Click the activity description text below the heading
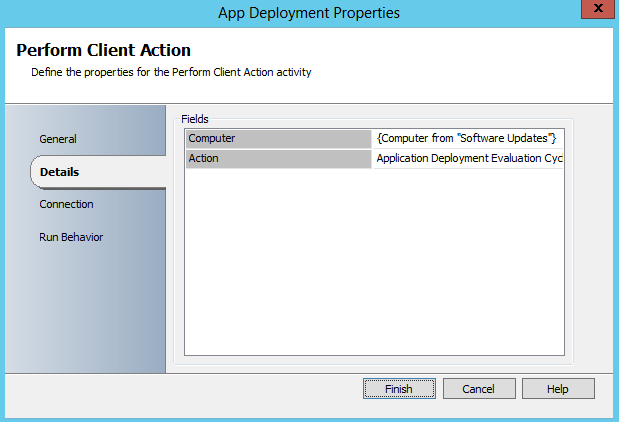This screenshot has width=619, height=422. click(171, 72)
